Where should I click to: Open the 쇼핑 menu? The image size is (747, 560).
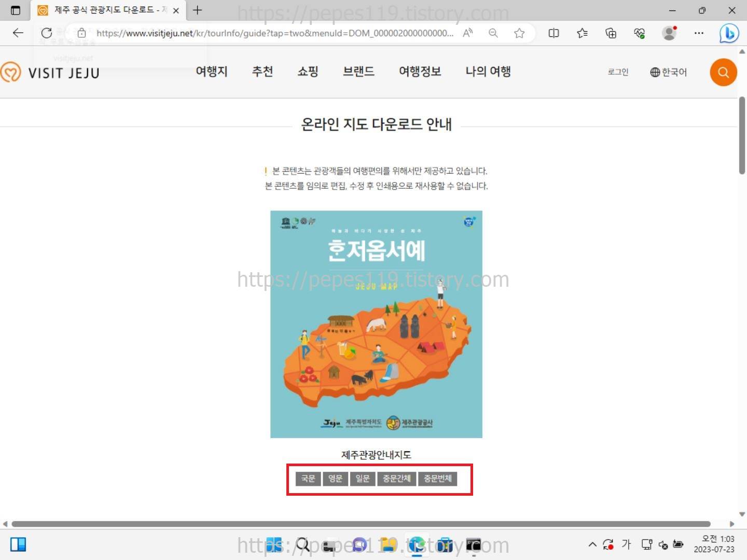click(x=308, y=72)
